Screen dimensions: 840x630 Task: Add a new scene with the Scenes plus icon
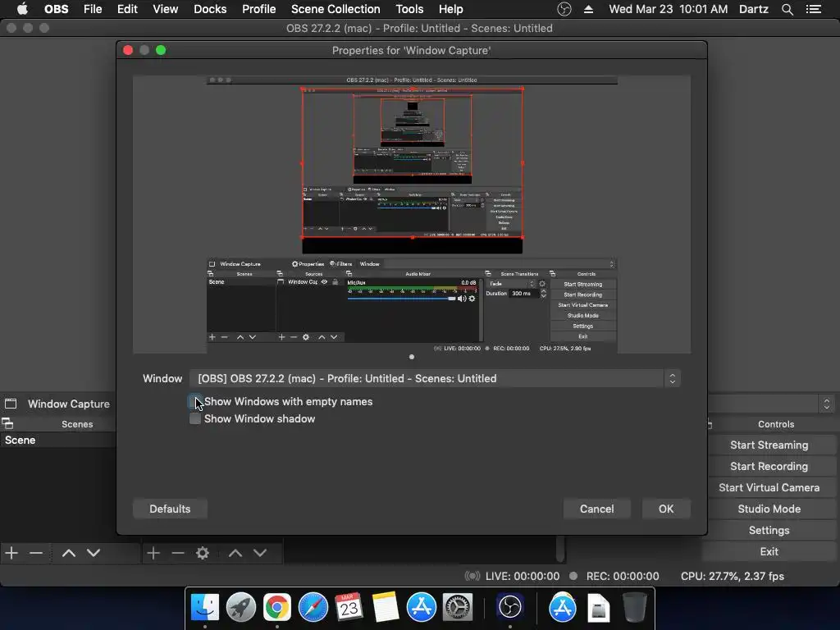(11, 553)
